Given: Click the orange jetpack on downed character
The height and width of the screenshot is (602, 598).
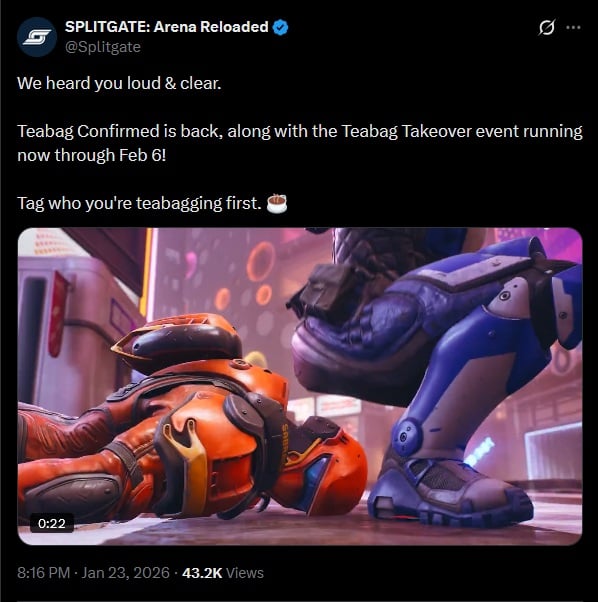Looking at the screenshot, I should [x=178, y=342].
